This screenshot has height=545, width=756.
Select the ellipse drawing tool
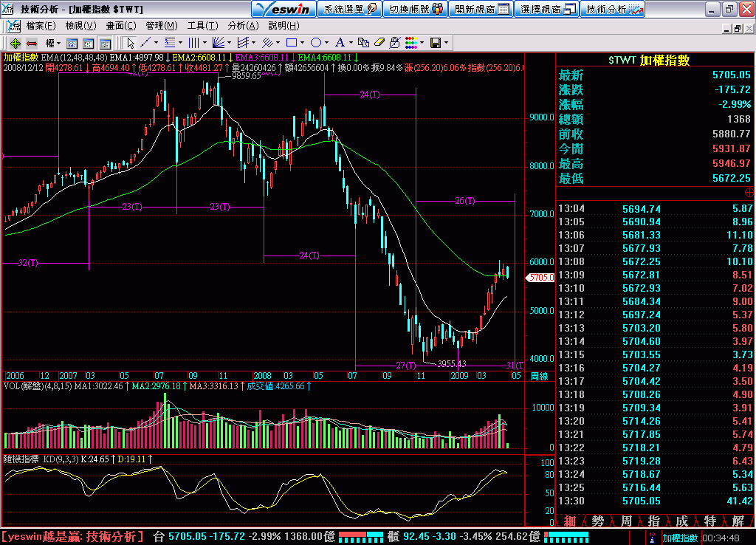pos(316,43)
